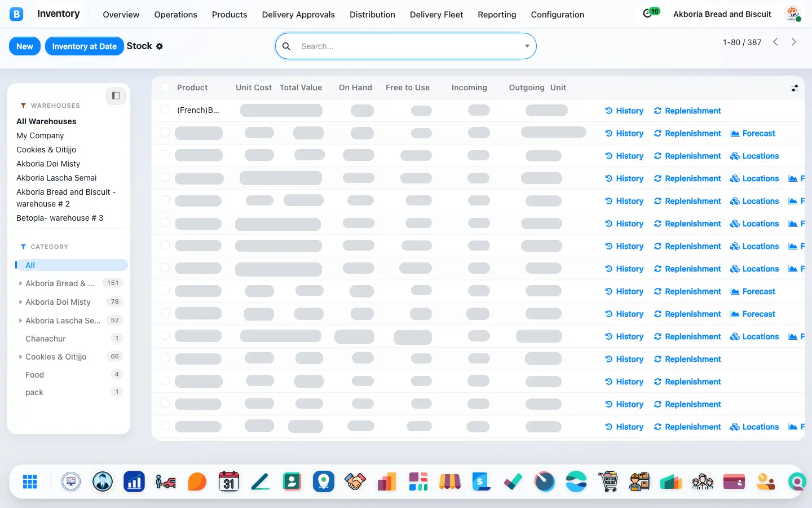This screenshot has height=508, width=812.
Task: Open the search options dropdown arrow
Action: [527, 46]
